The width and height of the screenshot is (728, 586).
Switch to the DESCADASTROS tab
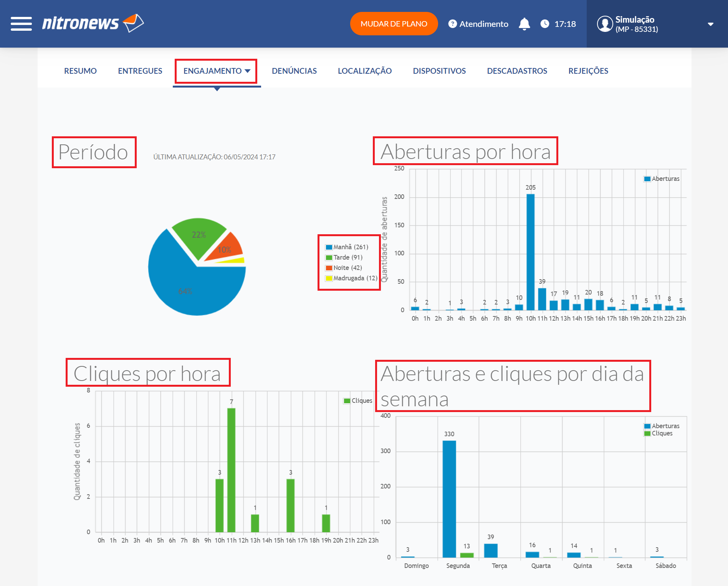click(x=517, y=71)
